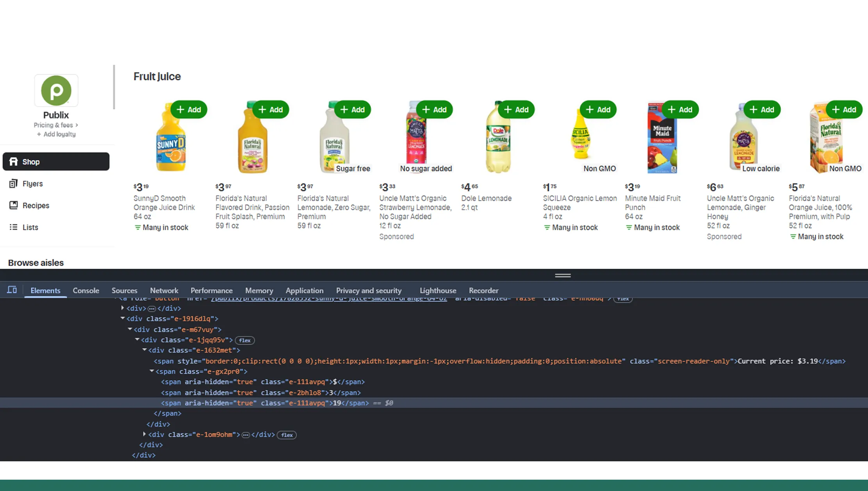Click the ellipsis on the e-1om9ohm div
Image resolution: width=868 pixels, height=491 pixels.
pyautogui.click(x=246, y=435)
